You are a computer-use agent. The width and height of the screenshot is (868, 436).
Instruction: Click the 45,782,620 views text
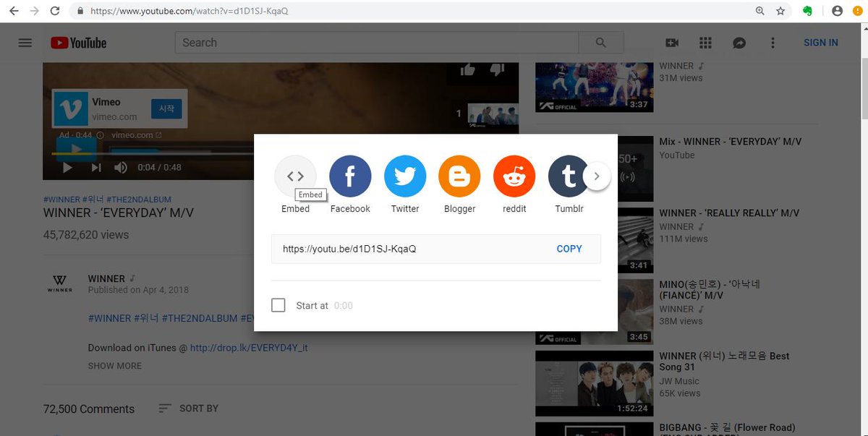coord(86,235)
